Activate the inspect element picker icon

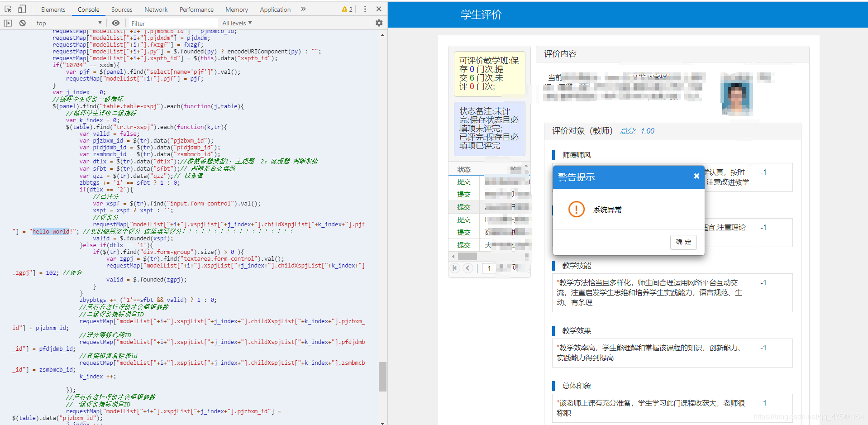pyautogui.click(x=8, y=9)
